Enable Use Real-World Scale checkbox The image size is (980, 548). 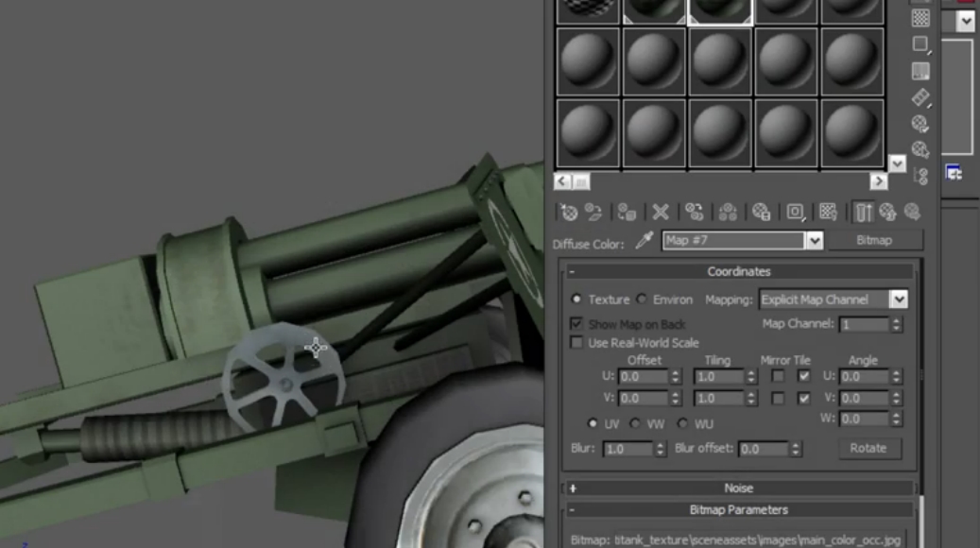[576, 343]
